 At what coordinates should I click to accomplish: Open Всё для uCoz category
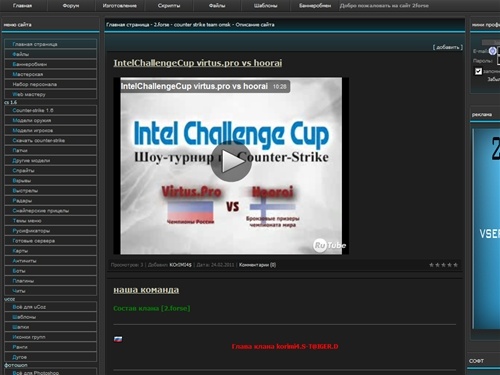51,307
